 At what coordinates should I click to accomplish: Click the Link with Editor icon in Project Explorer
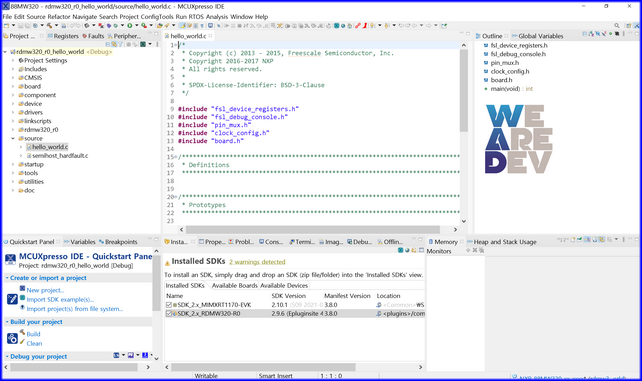click(114, 44)
